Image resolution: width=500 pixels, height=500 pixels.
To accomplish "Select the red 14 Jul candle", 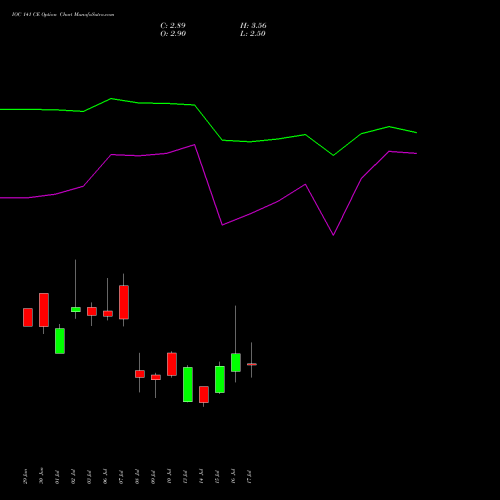I will pyautogui.click(x=204, y=394).
